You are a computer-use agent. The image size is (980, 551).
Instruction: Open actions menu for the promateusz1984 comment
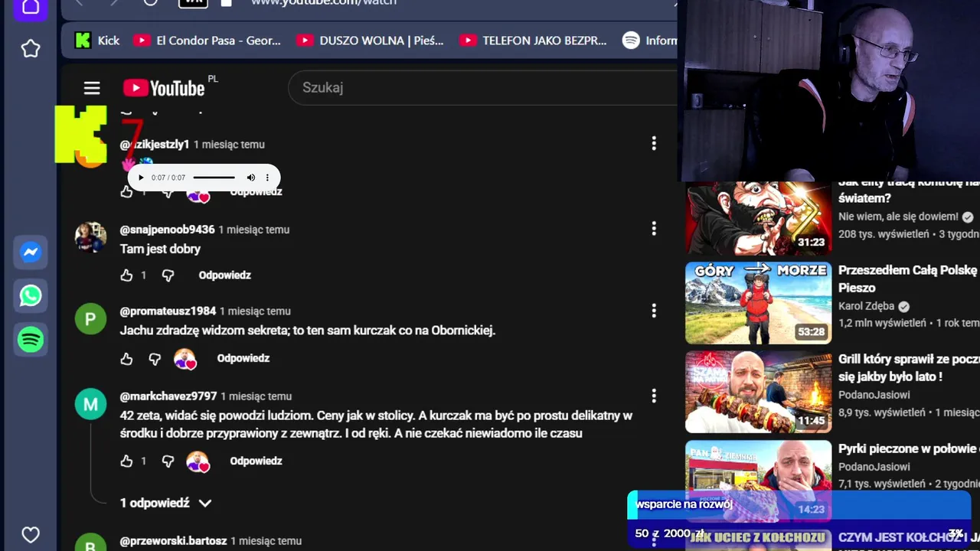[654, 310]
